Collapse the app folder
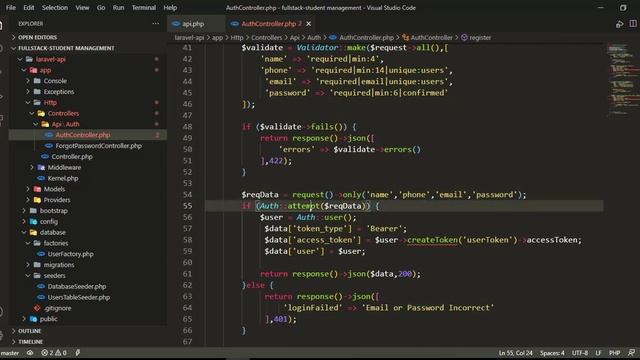The image size is (640, 360). coord(45,70)
